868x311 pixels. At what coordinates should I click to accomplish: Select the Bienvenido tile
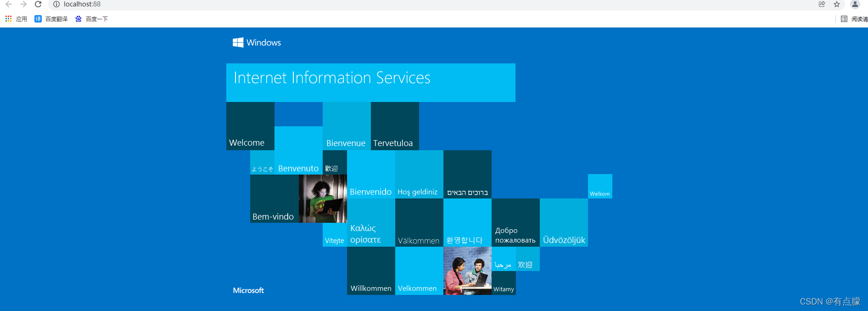coord(371,175)
